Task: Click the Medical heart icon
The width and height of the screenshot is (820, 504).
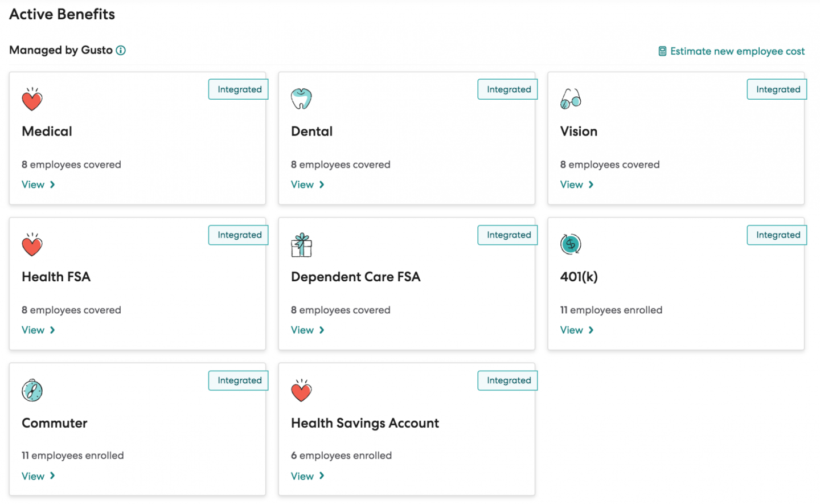Action: pyautogui.click(x=32, y=100)
